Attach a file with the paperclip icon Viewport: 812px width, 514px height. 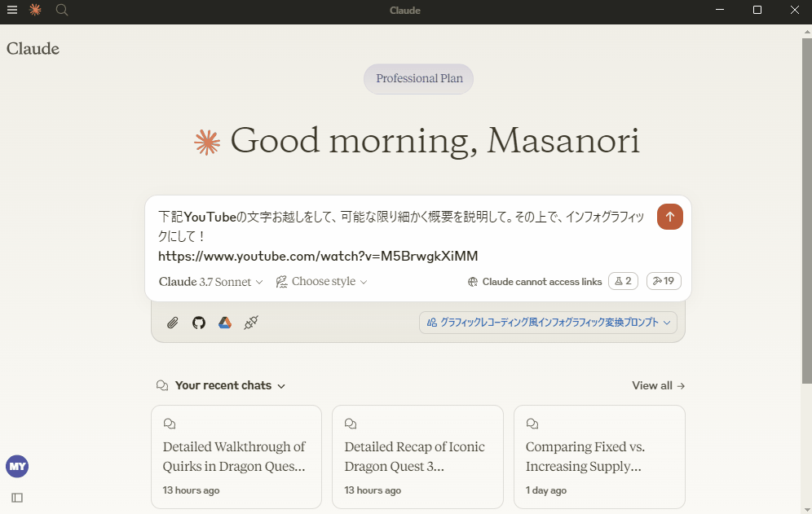[x=173, y=323]
